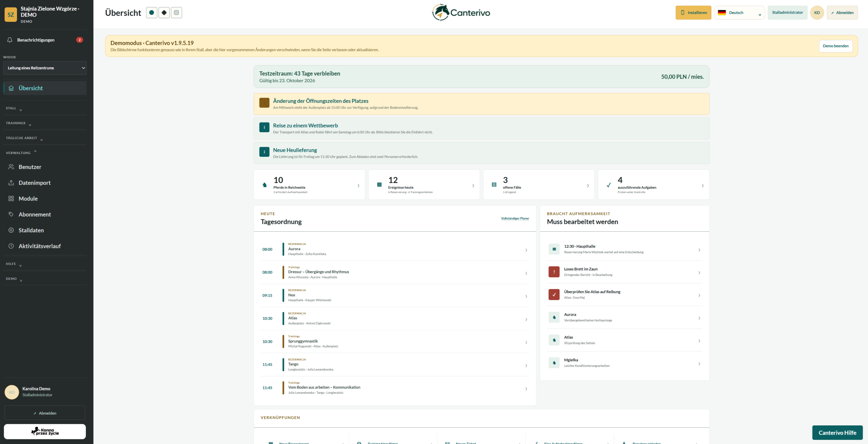
Task: Expand the STALL sidebar section
Action: (x=45, y=108)
